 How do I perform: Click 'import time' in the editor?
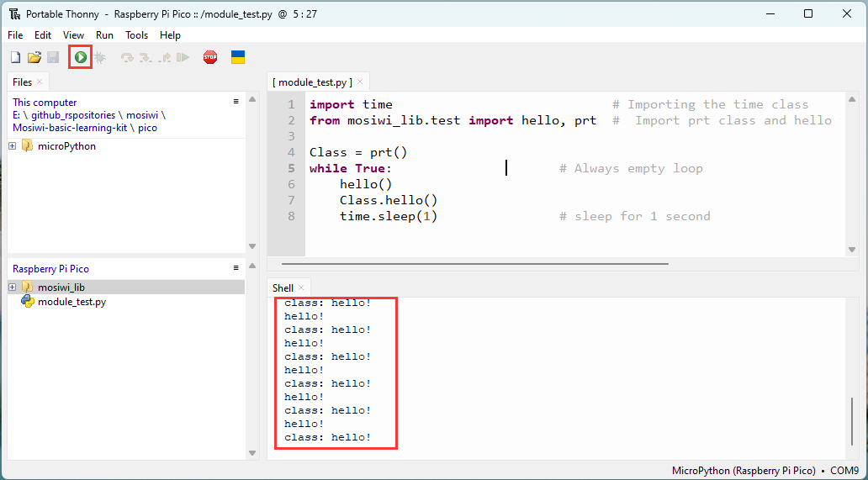(351, 104)
